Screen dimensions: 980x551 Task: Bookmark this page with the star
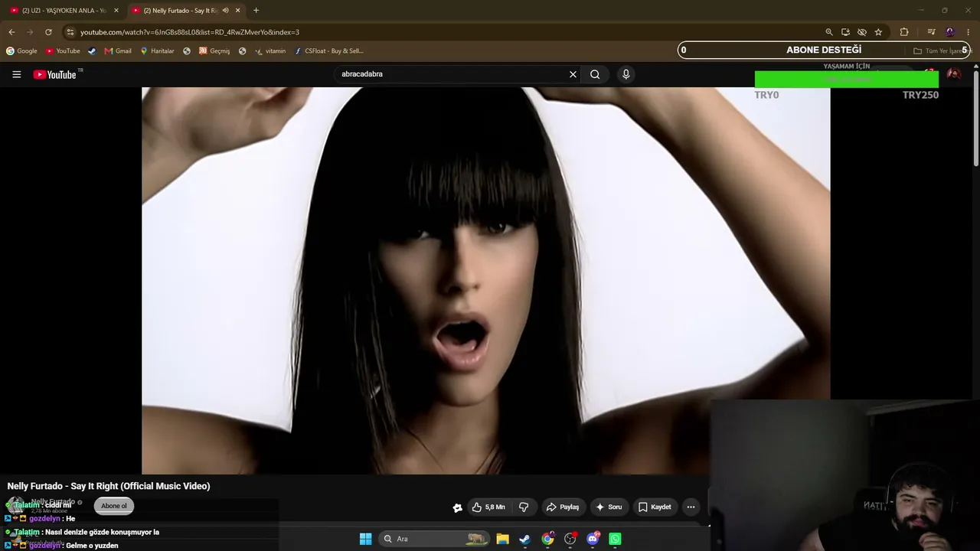[878, 32]
